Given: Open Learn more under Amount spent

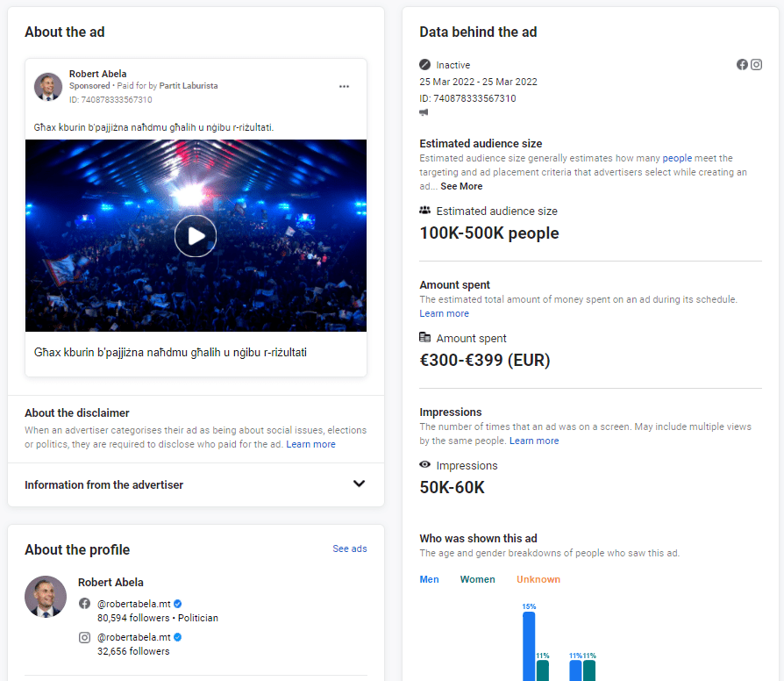Looking at the screenshot, I should (444, 313).
